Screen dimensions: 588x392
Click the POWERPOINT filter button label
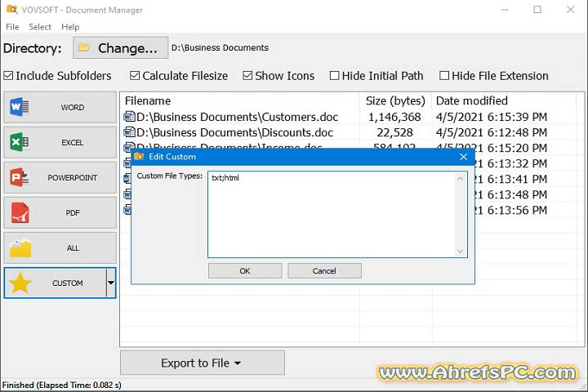pos(73,177)
